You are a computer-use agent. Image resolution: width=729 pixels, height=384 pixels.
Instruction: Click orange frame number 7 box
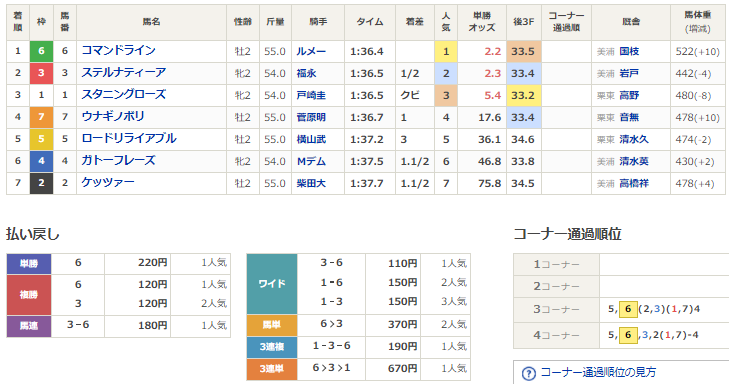click(x=41, y=117)
